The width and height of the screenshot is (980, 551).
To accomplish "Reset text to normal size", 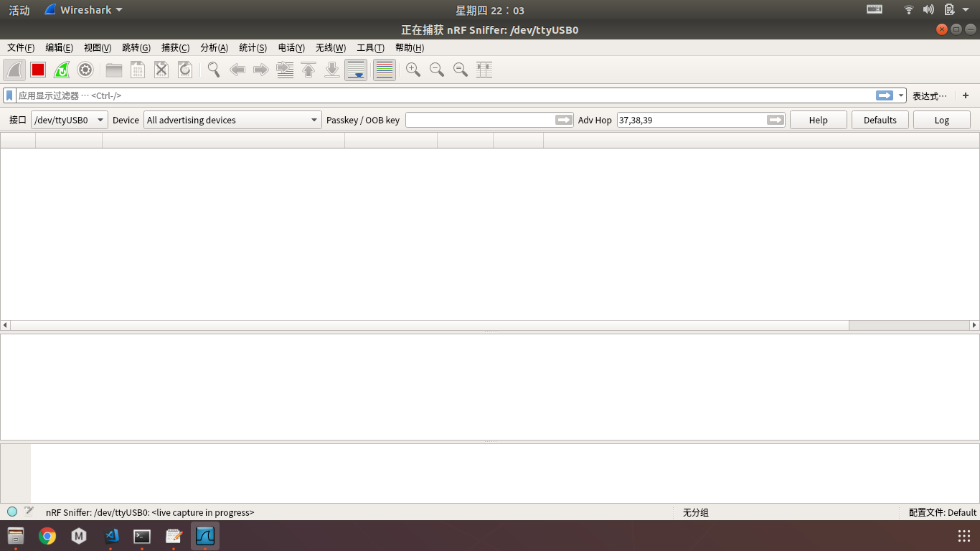I will 461,70.
